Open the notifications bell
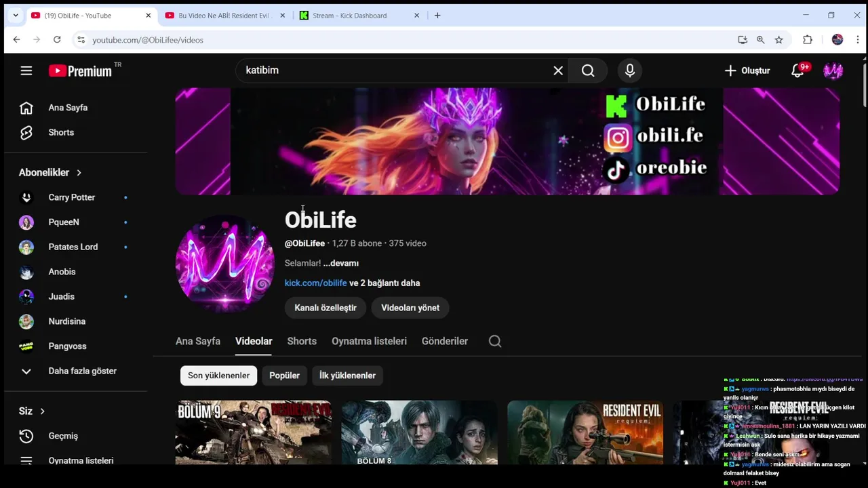This screenshot has height=488, width=868. pyautogui.click(x=798, y=70)
